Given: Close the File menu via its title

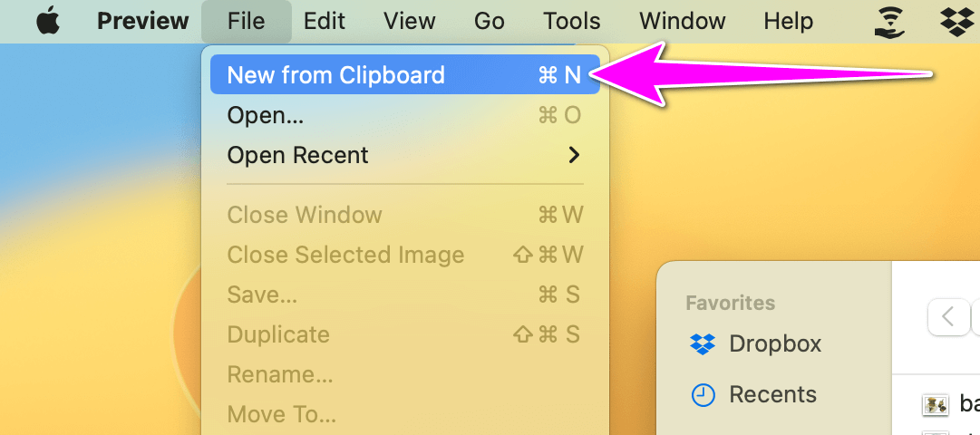Looking at the screenshot, I should [247, 21].
